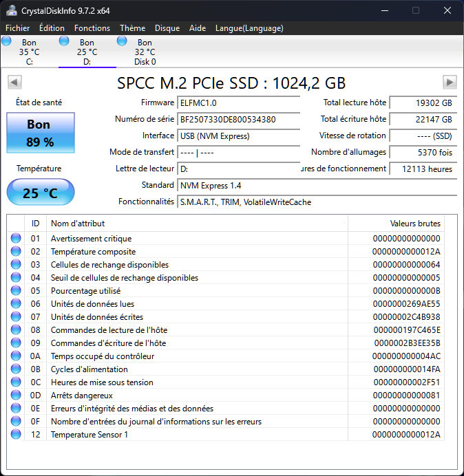Select the C: disk tab at 35 °C
The width and height of the screenshot is (464, 476).
29,52
